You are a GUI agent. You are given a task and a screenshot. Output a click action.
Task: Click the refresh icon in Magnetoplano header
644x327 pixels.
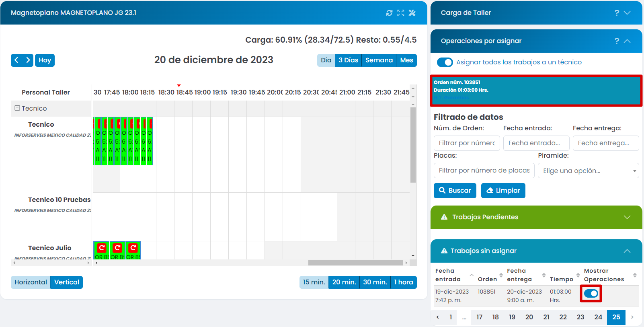click(389, 13)
